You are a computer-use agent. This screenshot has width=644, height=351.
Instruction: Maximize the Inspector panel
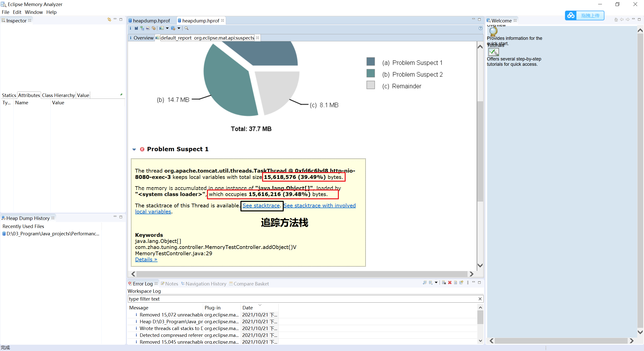point(121,19)
